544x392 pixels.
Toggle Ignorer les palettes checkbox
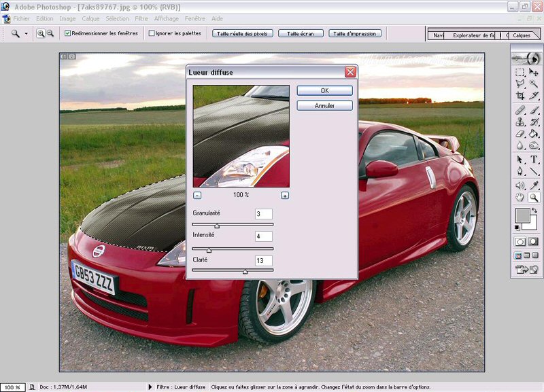click(151, 33)
